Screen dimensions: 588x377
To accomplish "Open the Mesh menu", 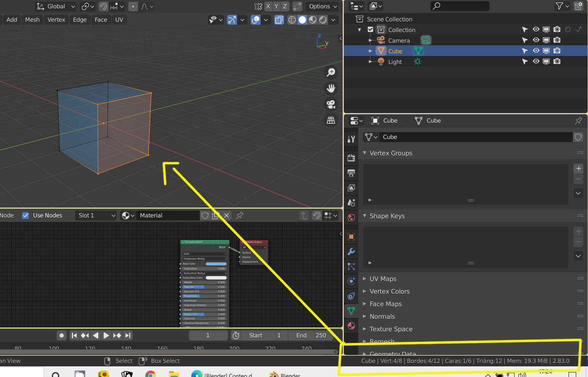I will click(x=32, y=20).
